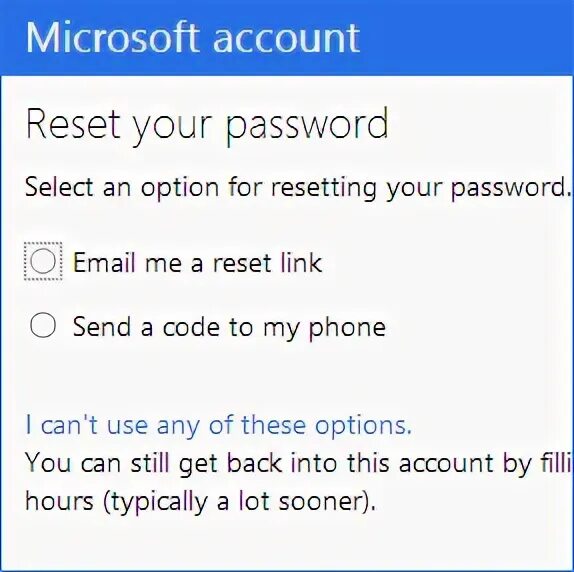
Task: Click the word "phone" in the second option
Action: [x=347, y=328]
